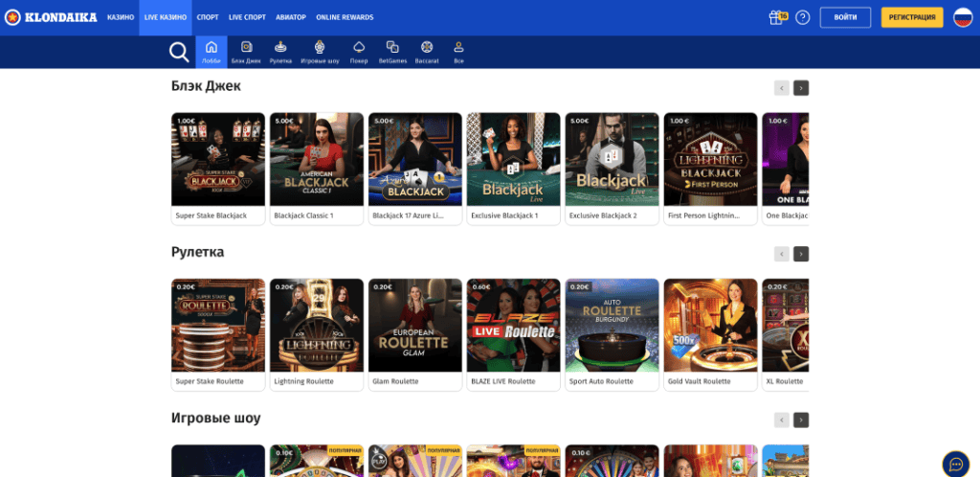Open the gift box bonuses icon

(775, 17)
